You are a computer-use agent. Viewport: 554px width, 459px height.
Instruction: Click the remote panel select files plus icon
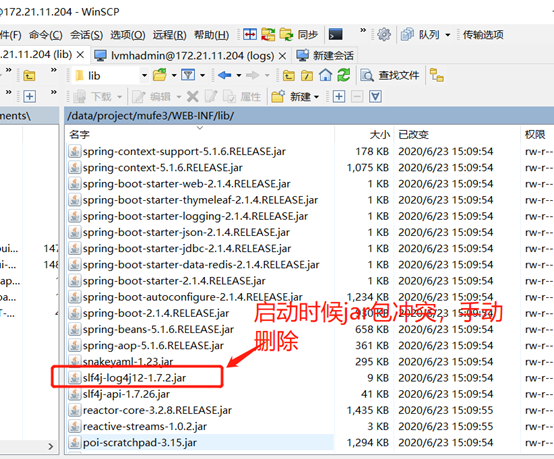coord(339,96)
